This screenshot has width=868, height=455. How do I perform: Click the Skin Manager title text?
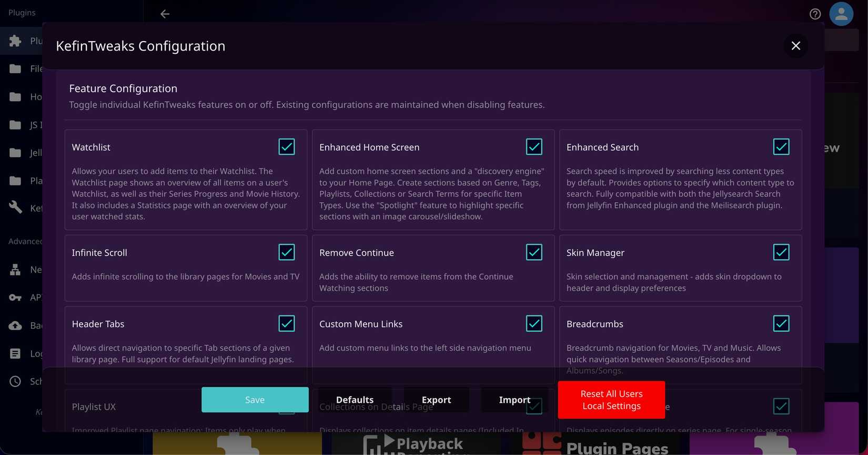[x=595, y=253]
